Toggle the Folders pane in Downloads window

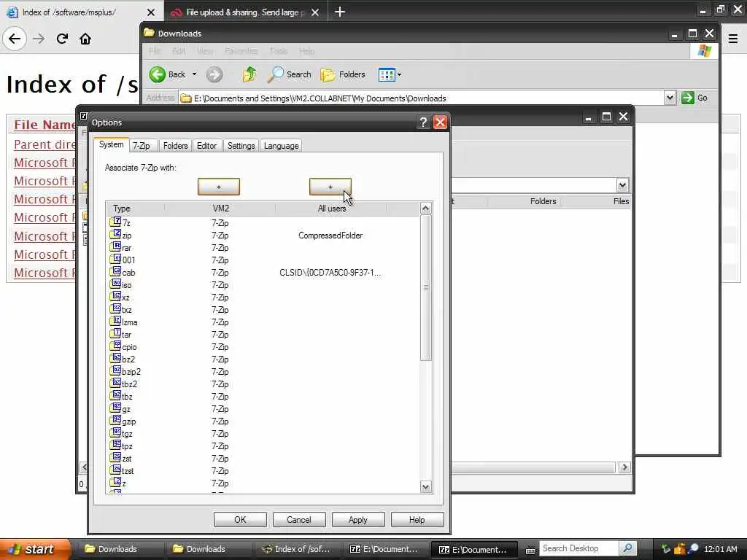[343, 74]
